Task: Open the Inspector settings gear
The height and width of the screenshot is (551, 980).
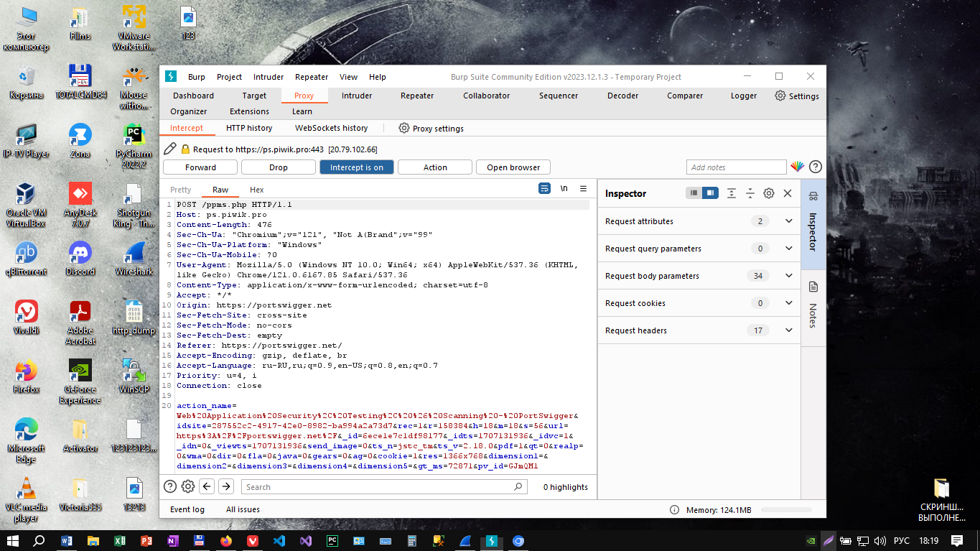Action: (x=768, y=193)
